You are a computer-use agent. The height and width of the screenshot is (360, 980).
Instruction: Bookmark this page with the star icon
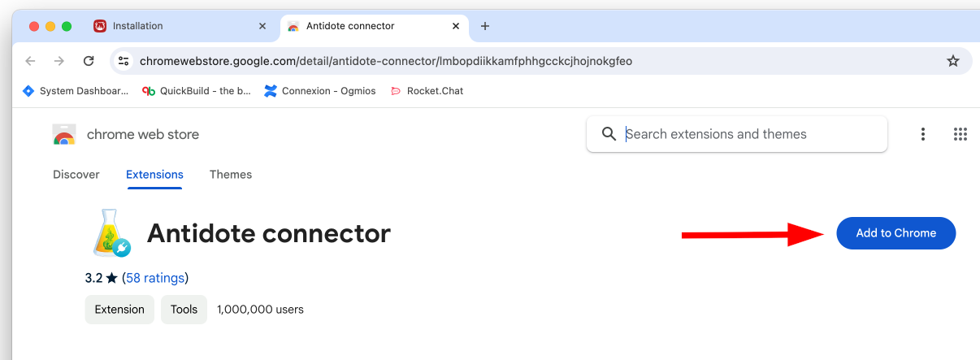click(953, 61)
